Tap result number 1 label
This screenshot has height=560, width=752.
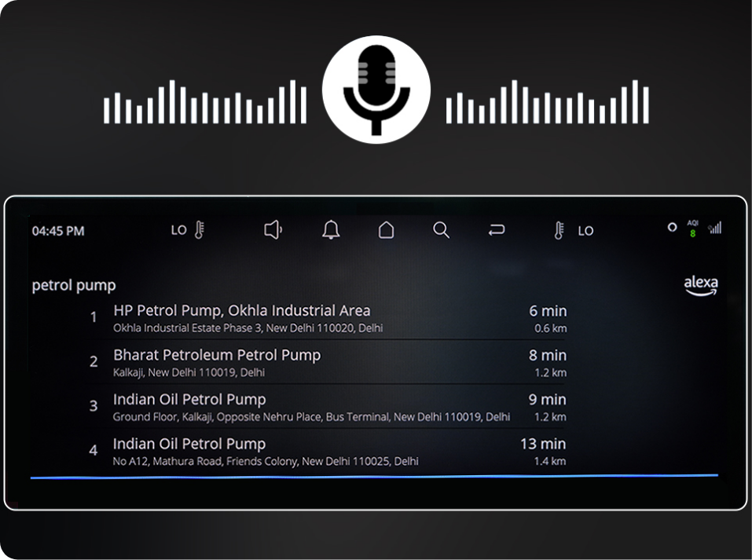[x=94, y=317]
